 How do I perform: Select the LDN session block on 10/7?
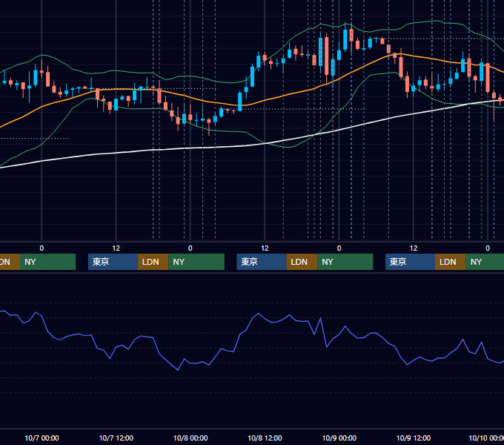tap(153, 262)
